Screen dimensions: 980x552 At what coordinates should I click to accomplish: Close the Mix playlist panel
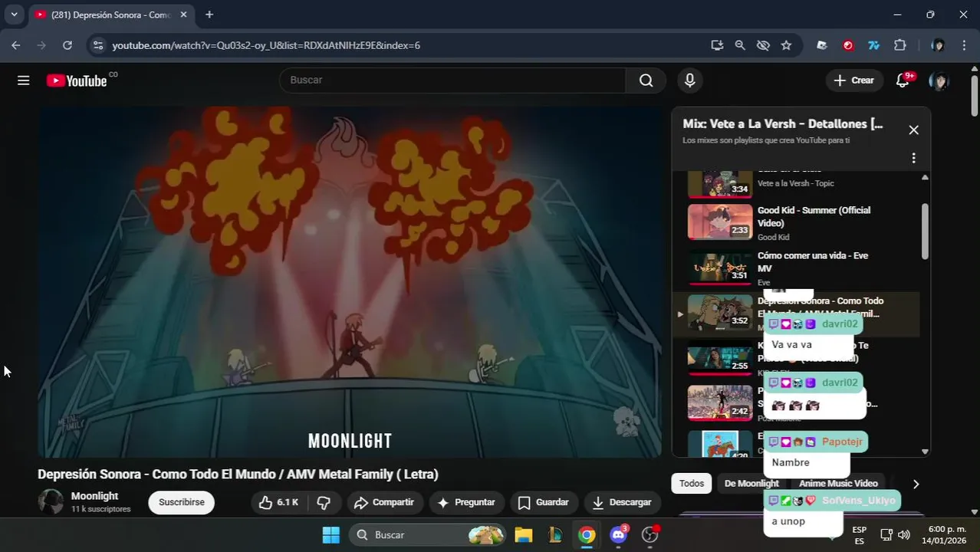(x=913, y=130)
